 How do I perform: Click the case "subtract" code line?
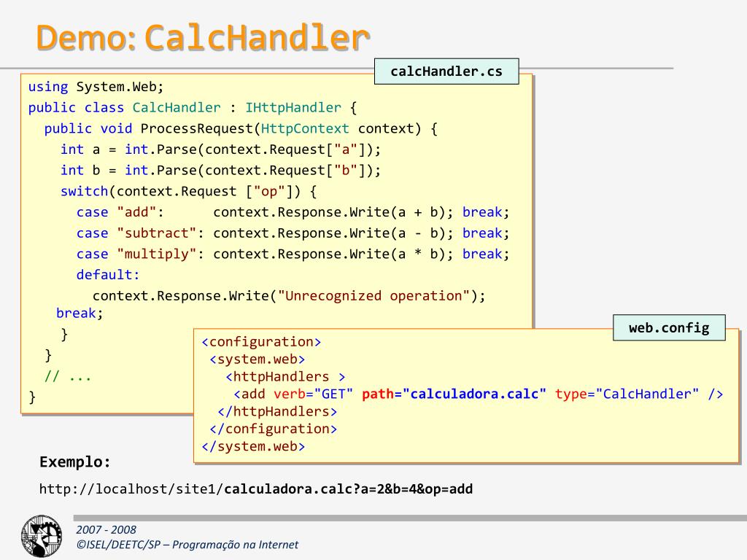(293, 233)
